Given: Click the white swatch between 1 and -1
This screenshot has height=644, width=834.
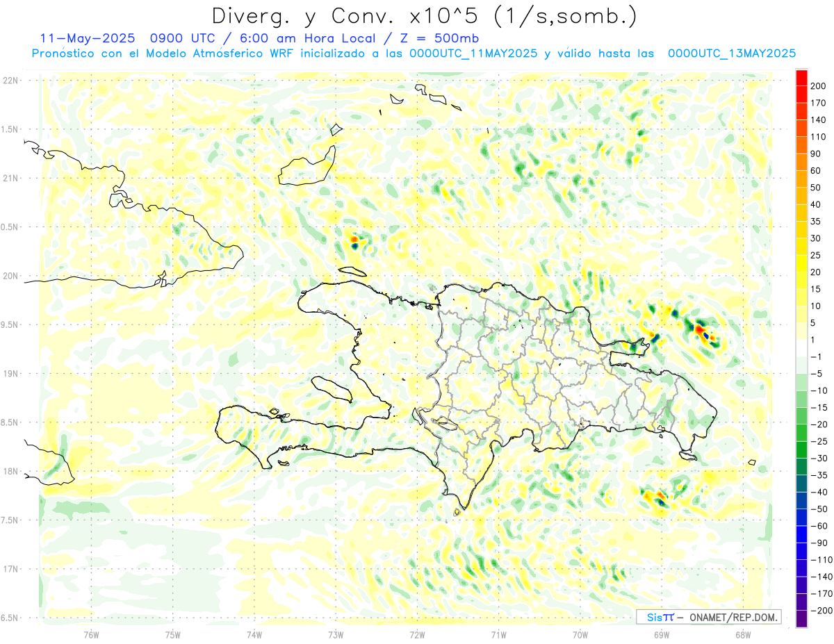Looking at the screenshot, I should (801, 348).
